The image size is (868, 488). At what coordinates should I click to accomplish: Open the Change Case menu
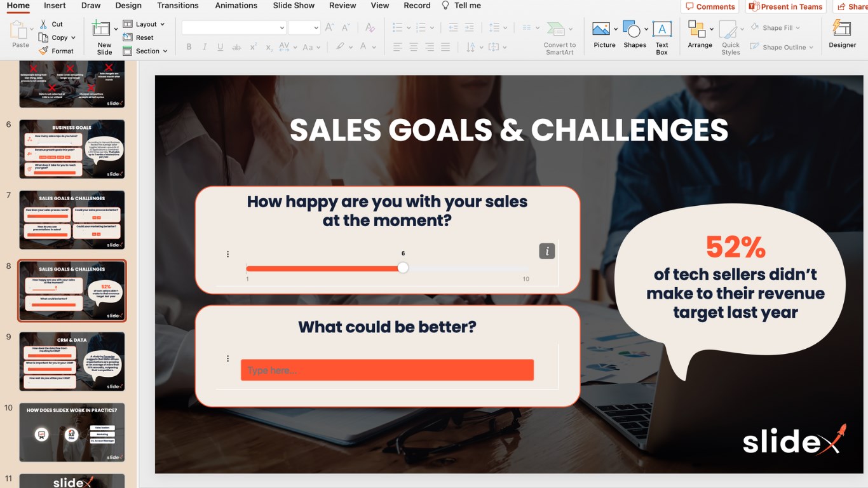pyautogui.click(x=311, y=47)
